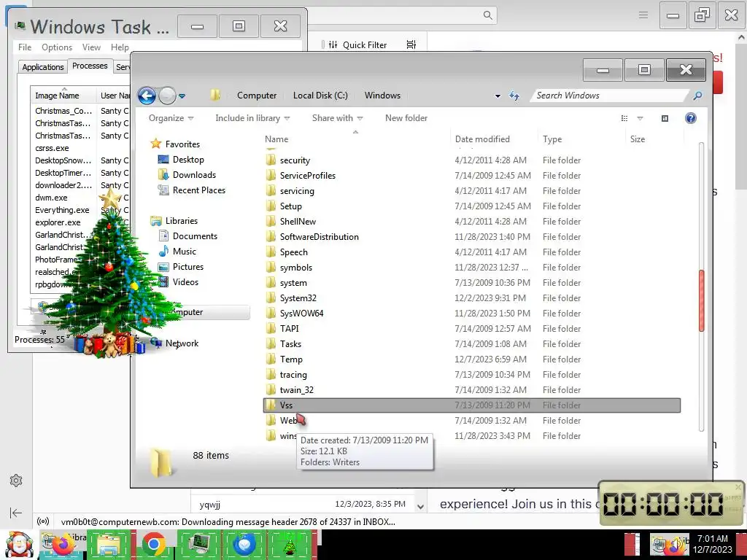Click the magnifier icon in Search Windows box
This screenshot has width=747, height=560.
coord(697,96)
